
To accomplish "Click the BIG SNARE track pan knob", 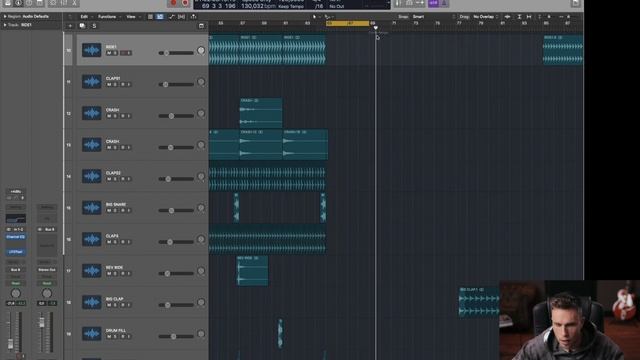I will click(x=201, y=208).
